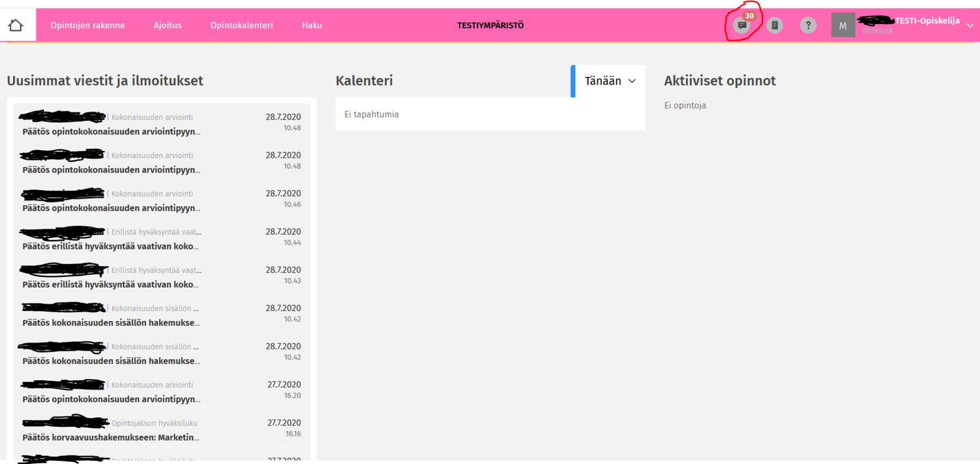
Task: Open the message dated 27.7.2020 16.20
Action: pyautogui.click(x=161, y=392)
